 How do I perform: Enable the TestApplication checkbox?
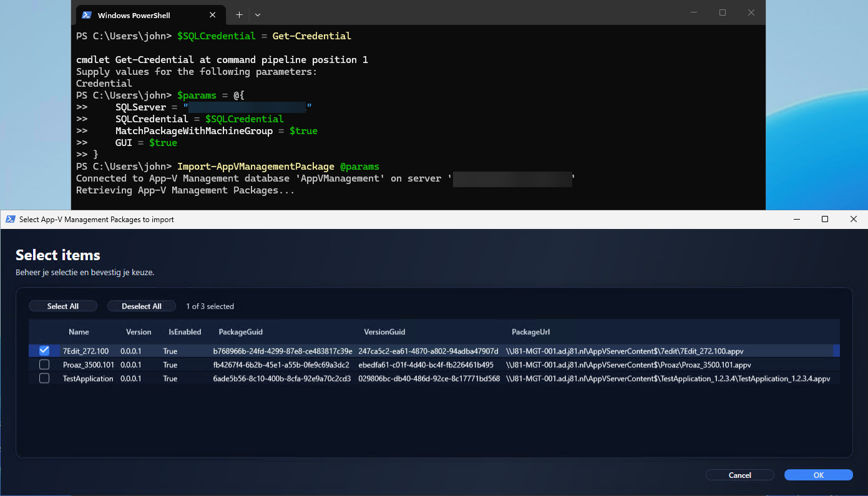click(44, 379)
